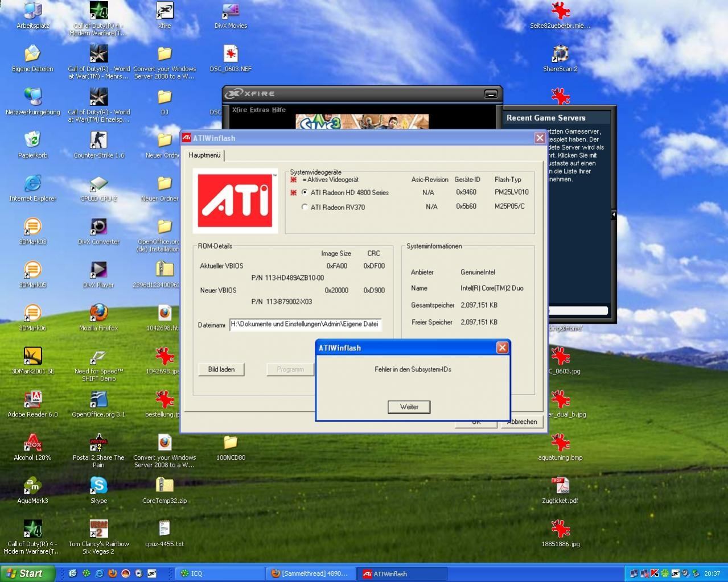Launch Firefox from Quick Launch bar

[x=112, y=573]
